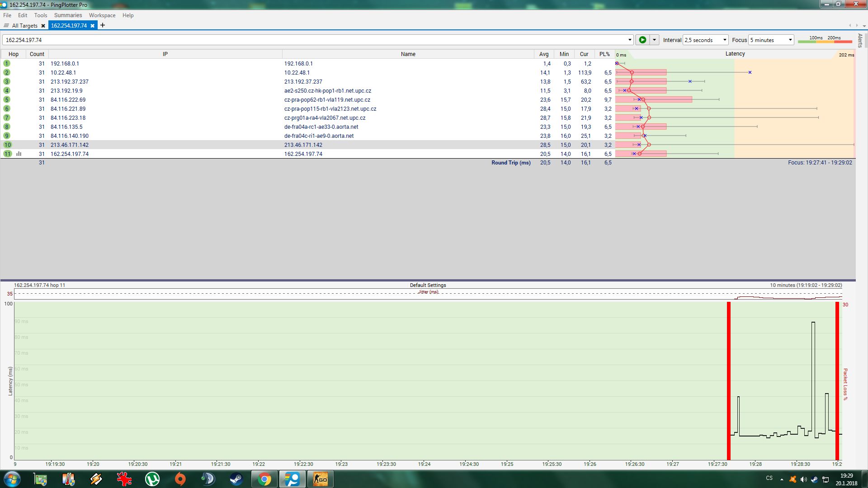Click the latency color scale legend bar
This screenshot has height=488, width=868.
click(x=825, y=42)
